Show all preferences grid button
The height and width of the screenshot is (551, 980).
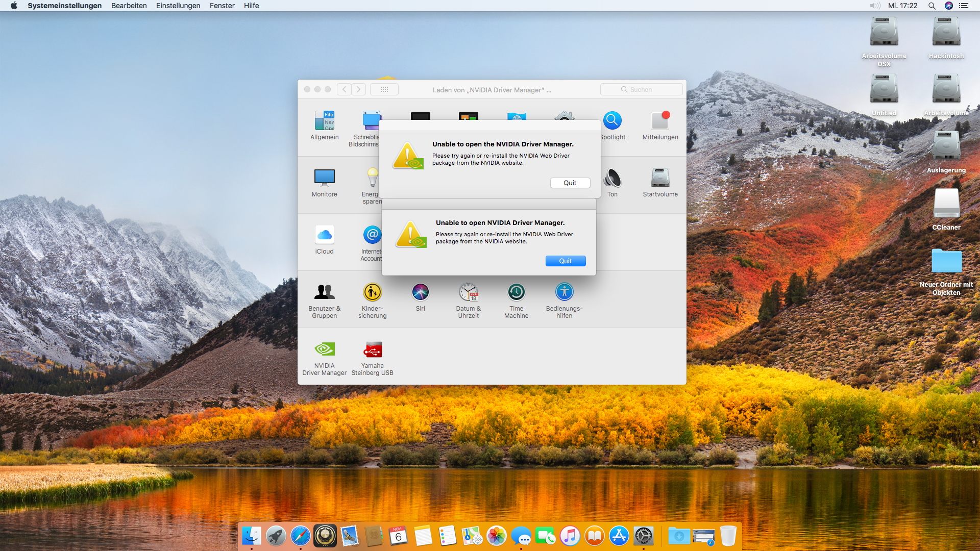(x=384, y=89)
